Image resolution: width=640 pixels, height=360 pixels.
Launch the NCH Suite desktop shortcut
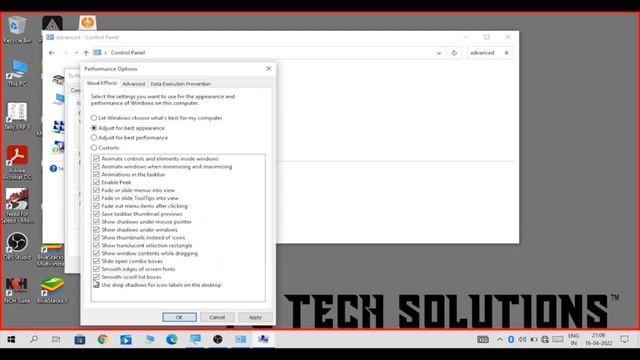point(17,290)
